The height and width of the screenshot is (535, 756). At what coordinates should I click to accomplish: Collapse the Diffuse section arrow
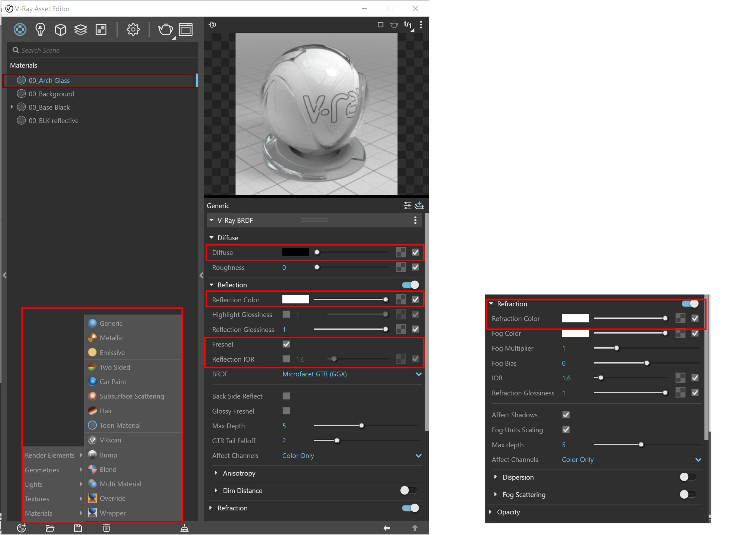tap(211, 238)
